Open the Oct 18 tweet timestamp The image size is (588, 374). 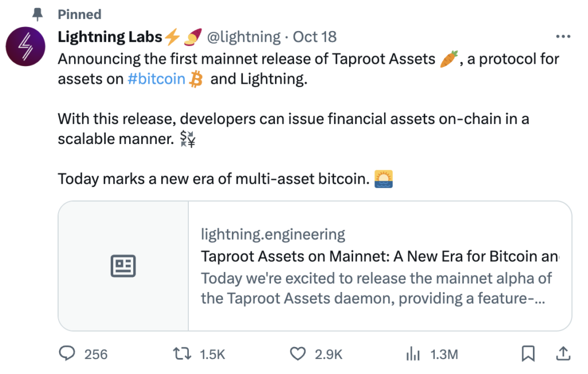[315, 37]
